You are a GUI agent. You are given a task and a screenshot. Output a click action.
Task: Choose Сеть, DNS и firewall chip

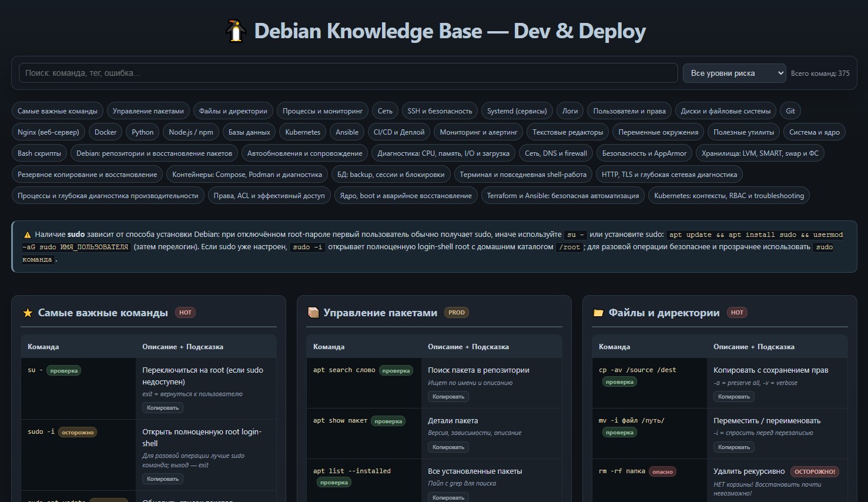click(x=556, y=153)
